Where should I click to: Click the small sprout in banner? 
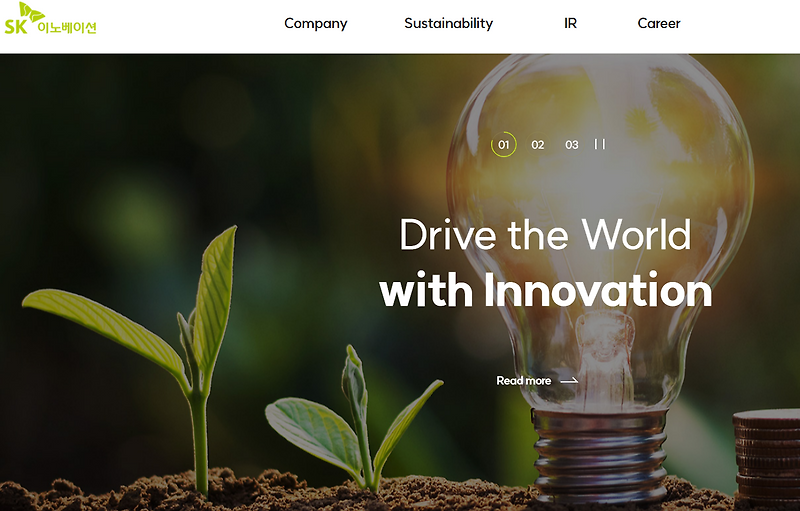click(x=354, y=417)
